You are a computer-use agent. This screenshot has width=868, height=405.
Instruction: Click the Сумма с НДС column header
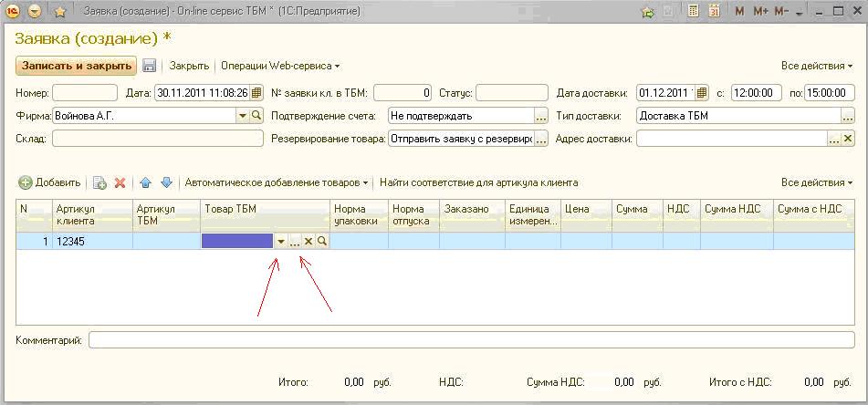[x=814, y=215]
